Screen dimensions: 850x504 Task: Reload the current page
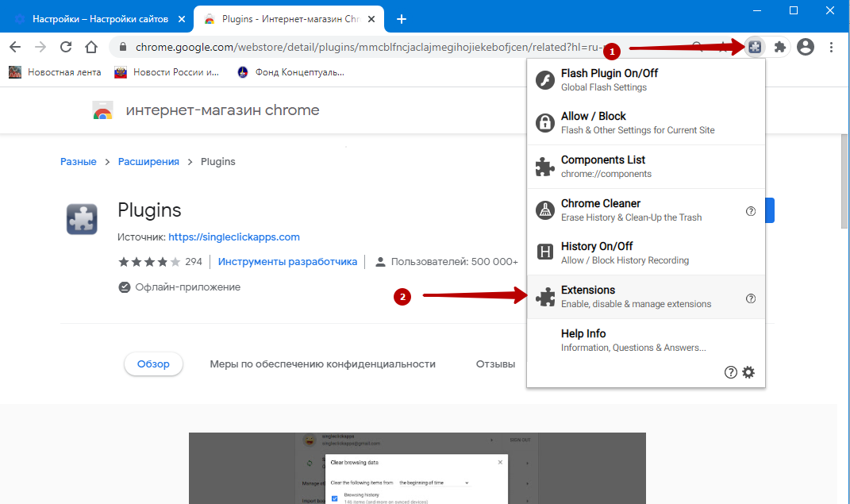pos(66,48)
